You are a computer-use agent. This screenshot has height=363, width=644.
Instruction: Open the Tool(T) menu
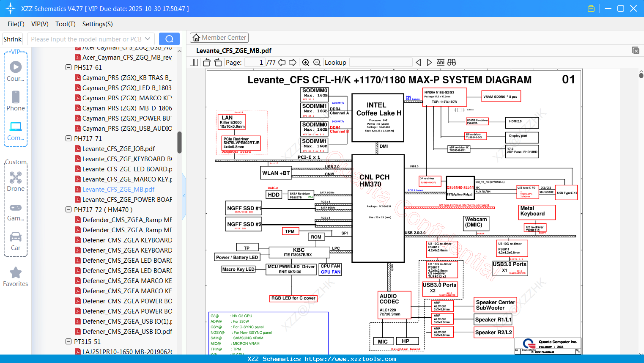[66, 24]
